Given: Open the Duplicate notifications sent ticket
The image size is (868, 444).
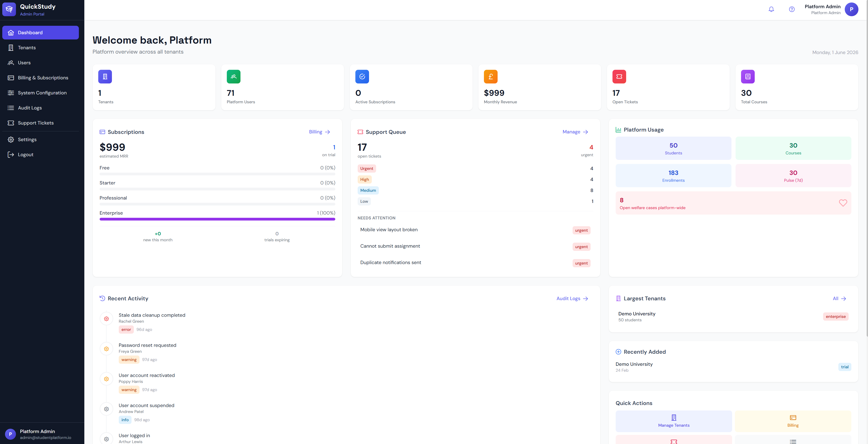Looking at the screenshot, I should pyautogui.click(x=475, y=263).
